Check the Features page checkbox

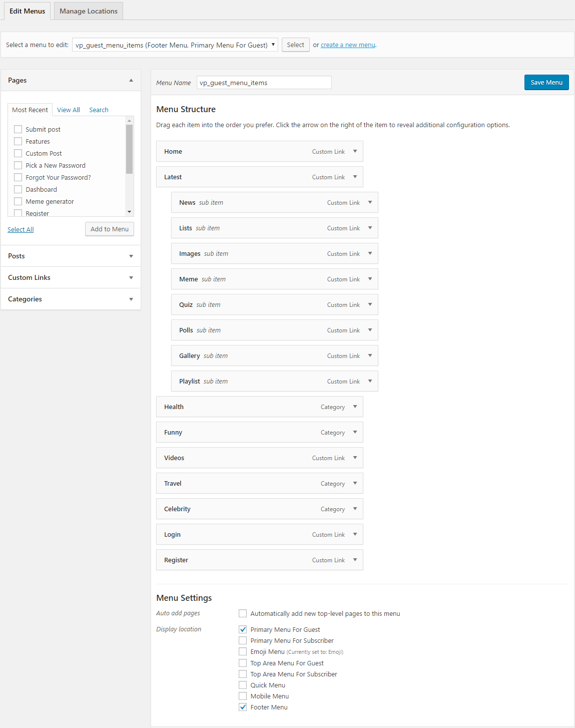(x=18, y=141)
